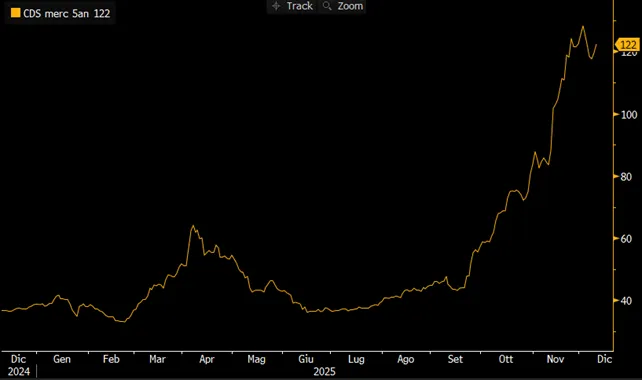
Task: Click the 40 y-axis label
Action: [626, 301]
